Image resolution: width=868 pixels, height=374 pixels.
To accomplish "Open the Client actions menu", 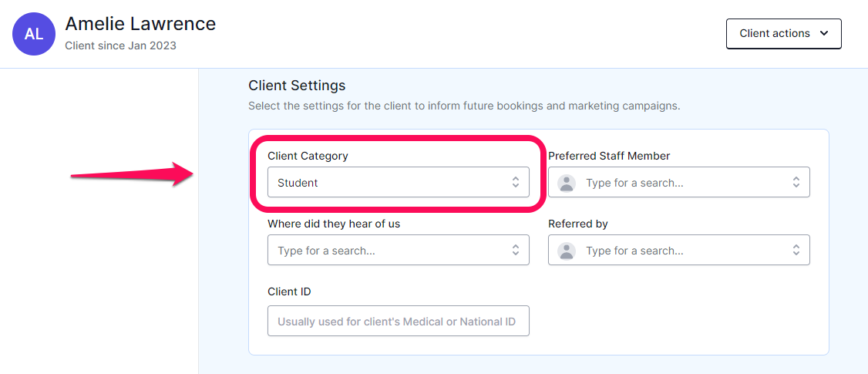I will (784, 33).
